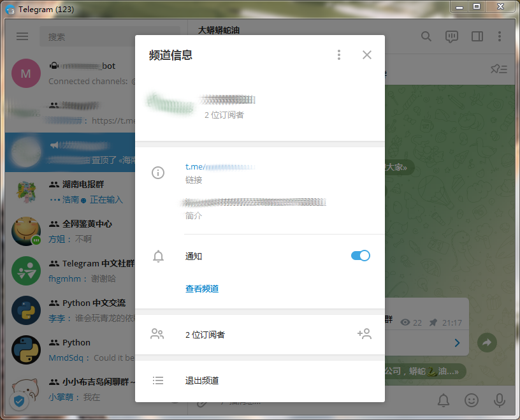The width and height of the screenshot is (520, 420).
Task: Click the info circle icon in dialog
Action: [158, 173]
